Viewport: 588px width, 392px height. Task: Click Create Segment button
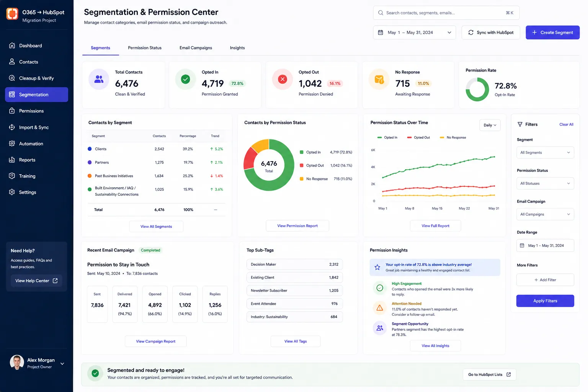552,33
